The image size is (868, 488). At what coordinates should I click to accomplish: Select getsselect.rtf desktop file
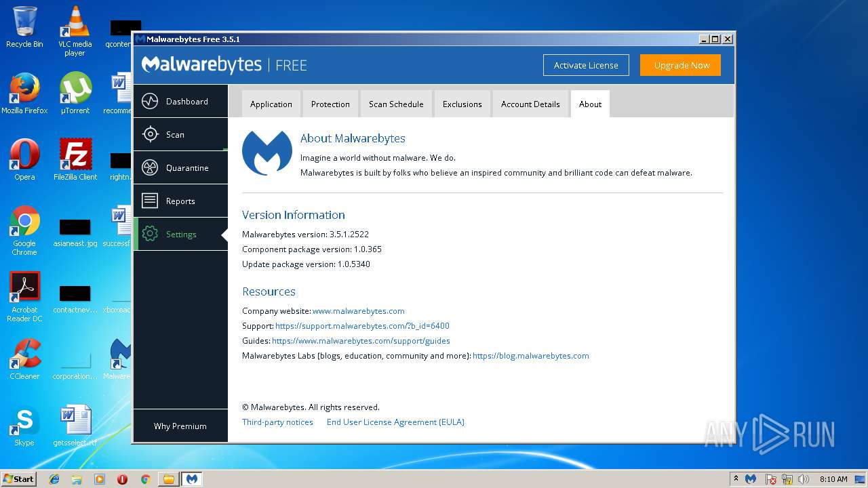coord(75,426)
